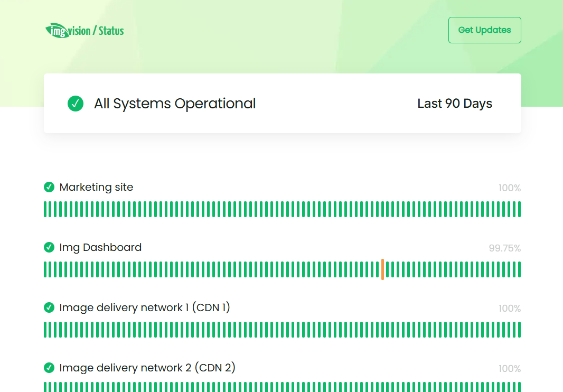Open the imgvision Status logo link
Screen dimensions: 563x392
click(x=85, y=31)
